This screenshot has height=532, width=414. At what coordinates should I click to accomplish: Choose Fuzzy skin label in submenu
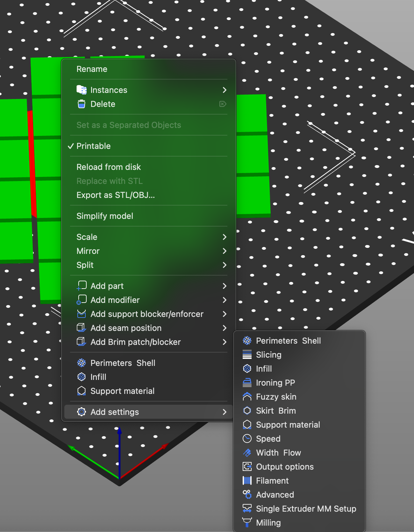(276, 397)
